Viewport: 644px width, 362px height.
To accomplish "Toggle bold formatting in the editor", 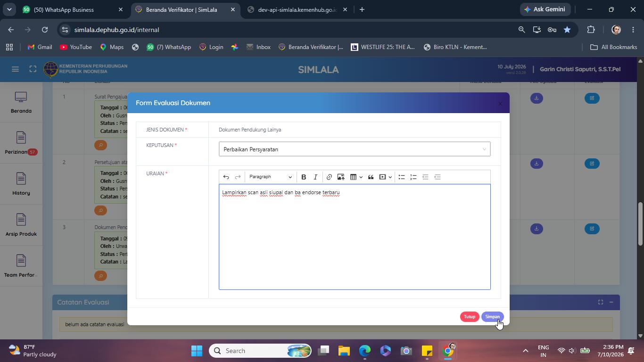I will point(304,177).
